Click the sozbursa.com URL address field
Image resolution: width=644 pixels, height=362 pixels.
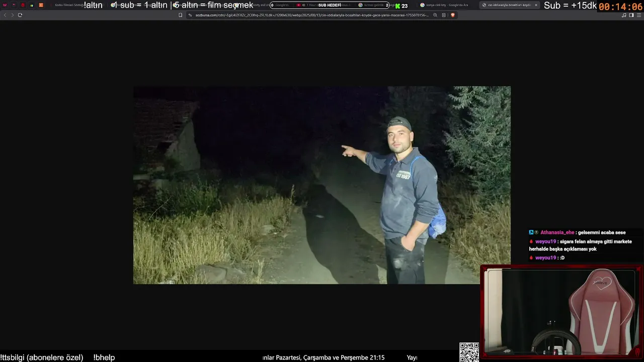312,15
